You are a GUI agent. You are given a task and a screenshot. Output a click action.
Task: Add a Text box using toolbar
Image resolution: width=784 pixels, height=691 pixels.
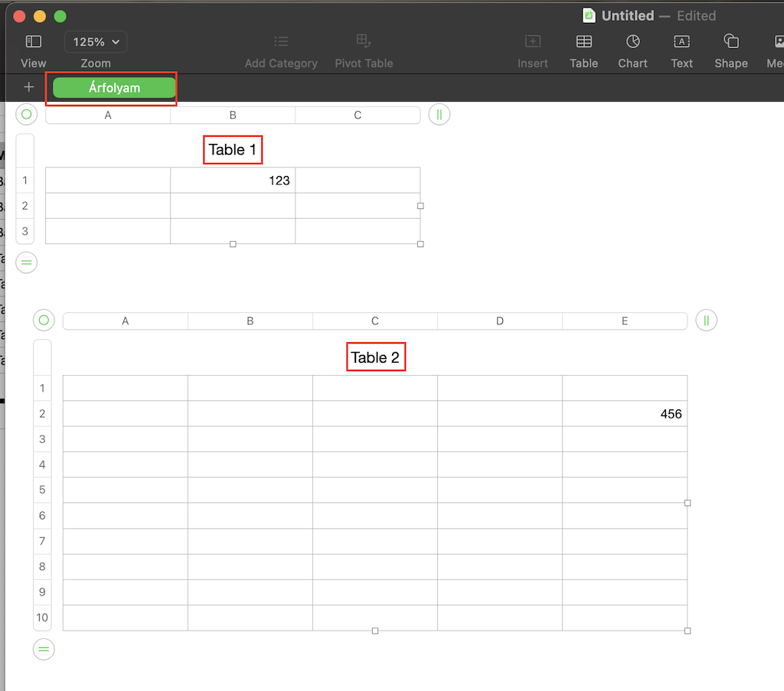click(681, 42)
